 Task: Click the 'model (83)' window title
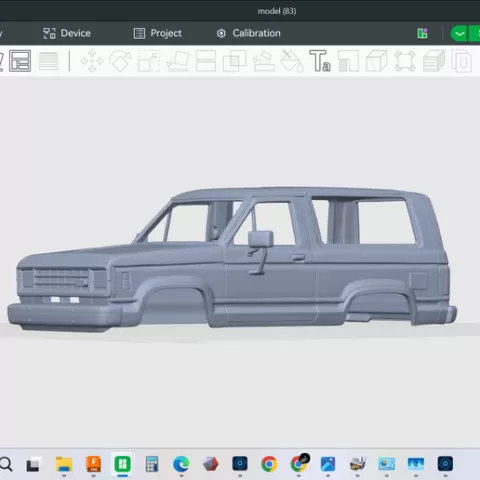tap(277, 11)
